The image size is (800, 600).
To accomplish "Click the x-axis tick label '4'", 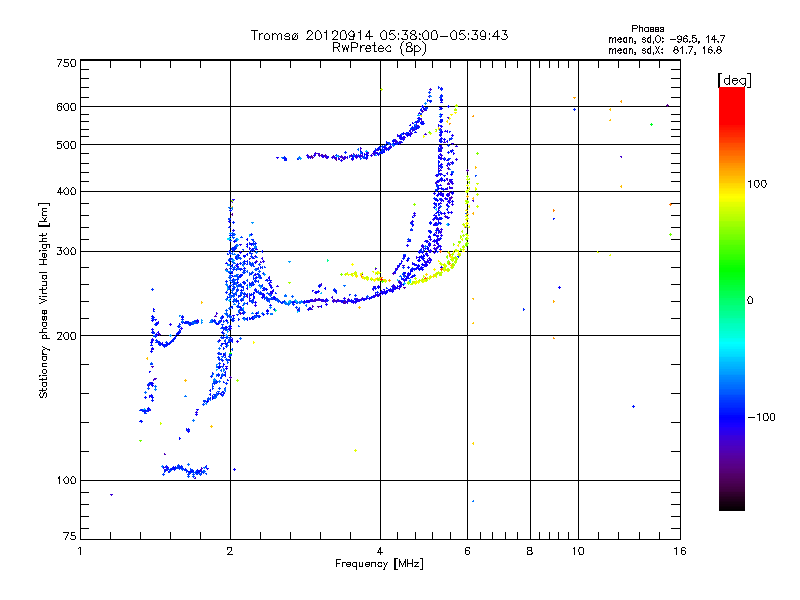I will point(380,551).
